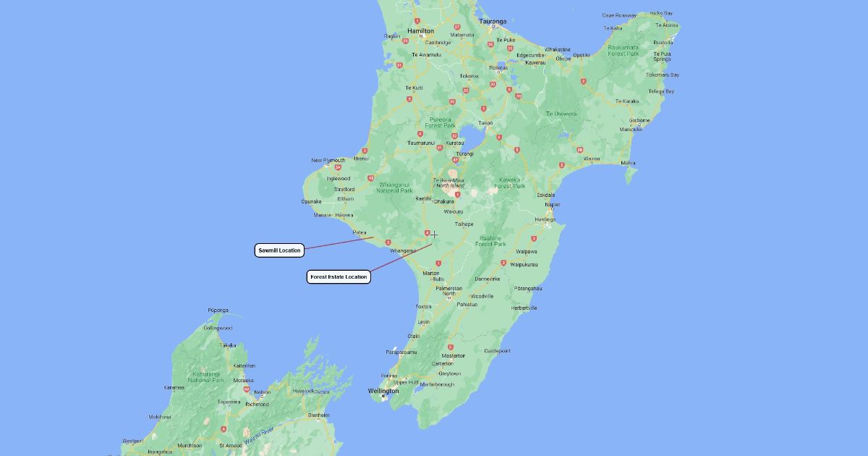Click the crosshair cursor marker near Whanganui

(434, 234)
